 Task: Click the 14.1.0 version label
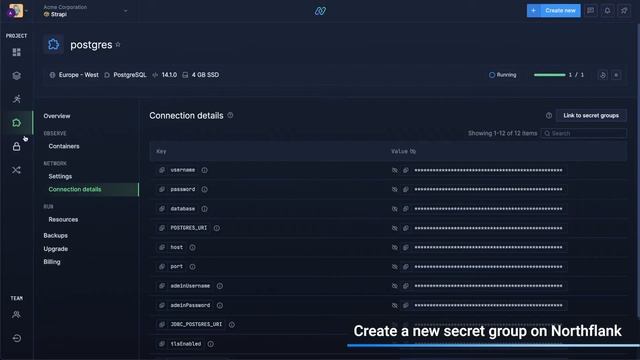tap(169, 75)
